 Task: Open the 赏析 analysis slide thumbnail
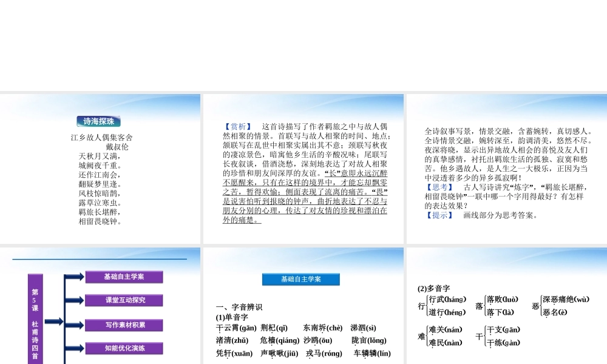(303, 169)
